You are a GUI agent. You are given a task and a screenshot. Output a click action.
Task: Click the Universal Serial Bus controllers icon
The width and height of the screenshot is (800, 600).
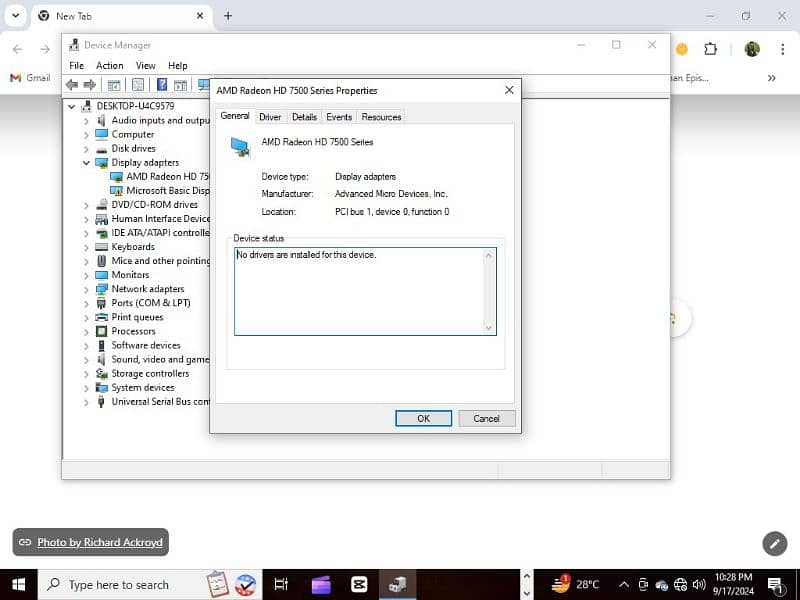(102, 402)
